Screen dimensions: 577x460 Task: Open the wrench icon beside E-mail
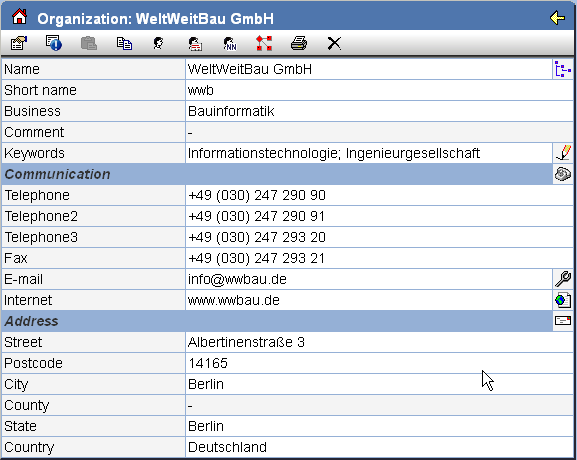[x=563, y=279]
